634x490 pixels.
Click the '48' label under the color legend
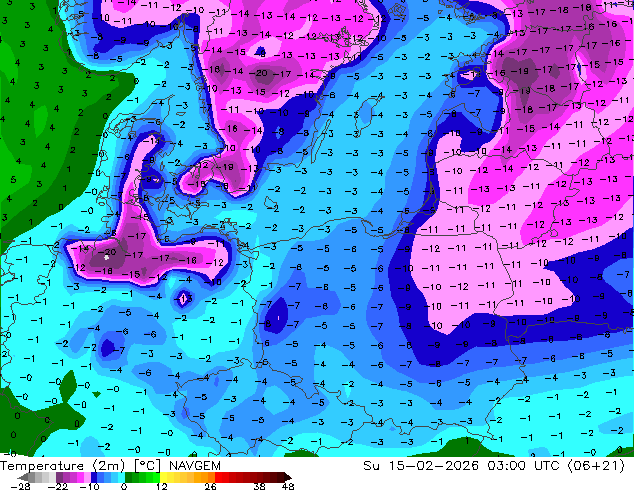point(288,486)
